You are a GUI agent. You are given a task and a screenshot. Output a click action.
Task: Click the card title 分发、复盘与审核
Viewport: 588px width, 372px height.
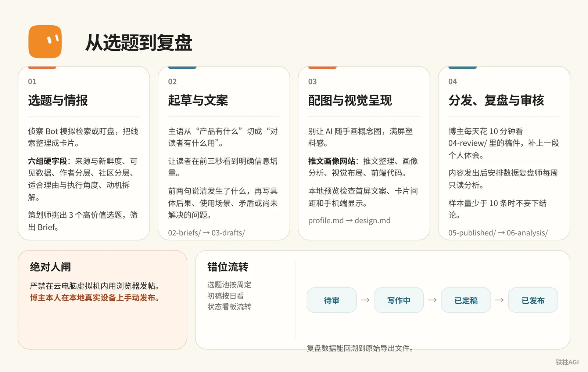click(x=496, y=100)
